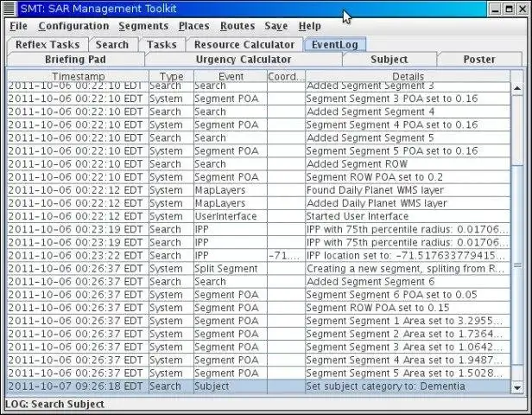
Task: Sort by the Event column header
Action: (231, 76)
